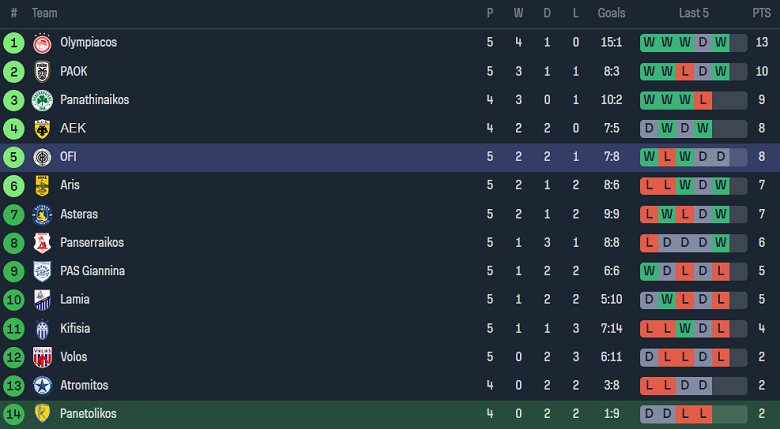
Task: Click the Last 5 column header
Action: pos(693,13)
